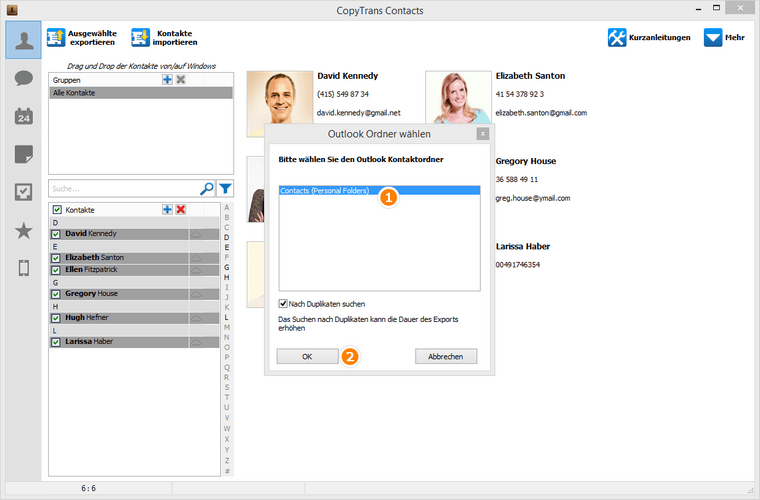
Task: Click email david.kennedy@gmail.net
Action: 359,113
